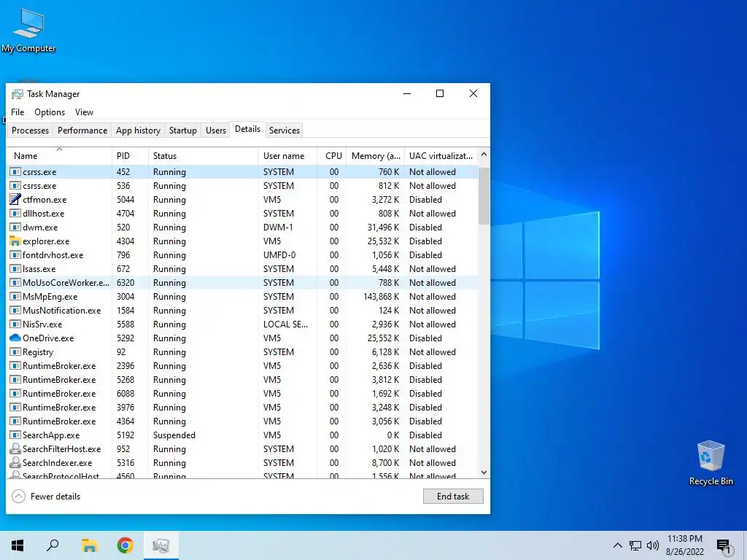Click the explorer.exe folder icon
This screenshot has height=560, width=747.
[x=15, y=241]
